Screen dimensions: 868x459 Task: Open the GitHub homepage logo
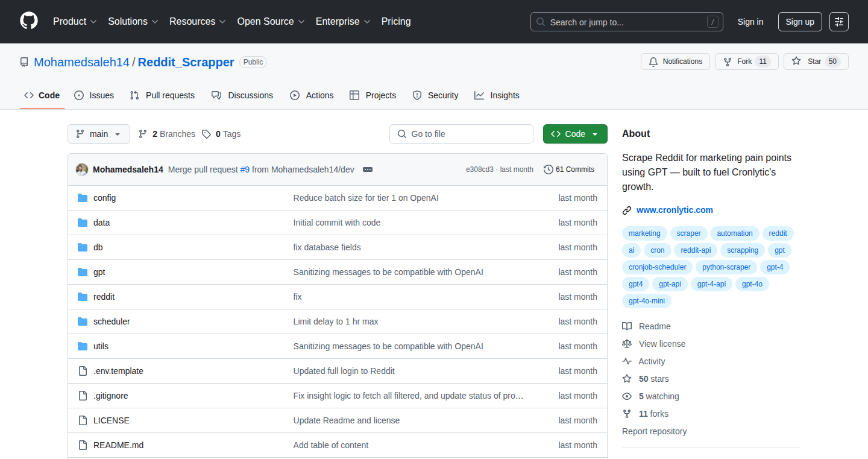pos(29,22)
